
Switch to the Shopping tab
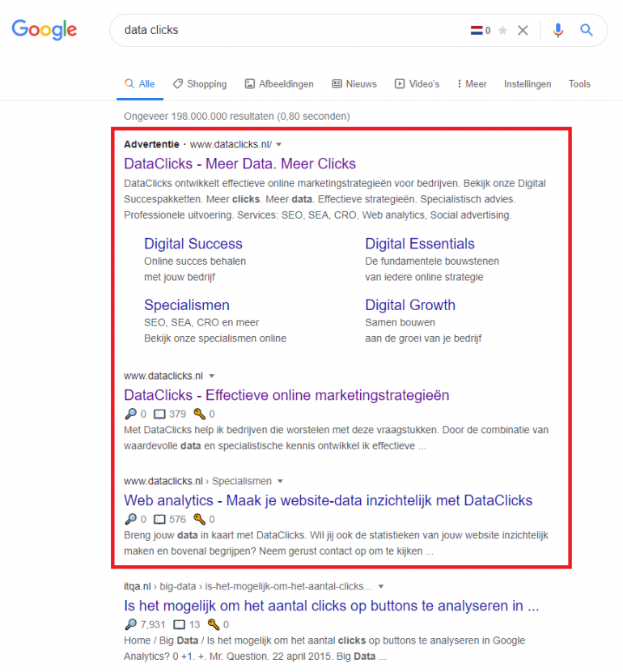tap(200, 84)
